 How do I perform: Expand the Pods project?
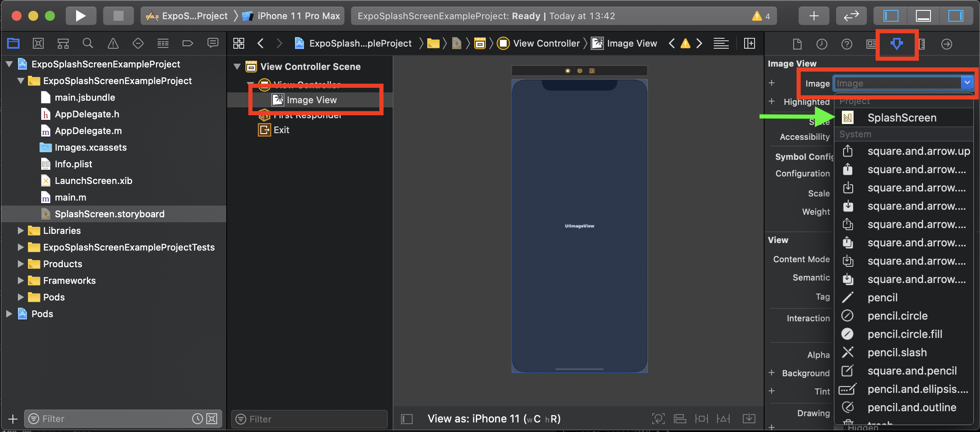pyautogui.click(x=9, y=314)
